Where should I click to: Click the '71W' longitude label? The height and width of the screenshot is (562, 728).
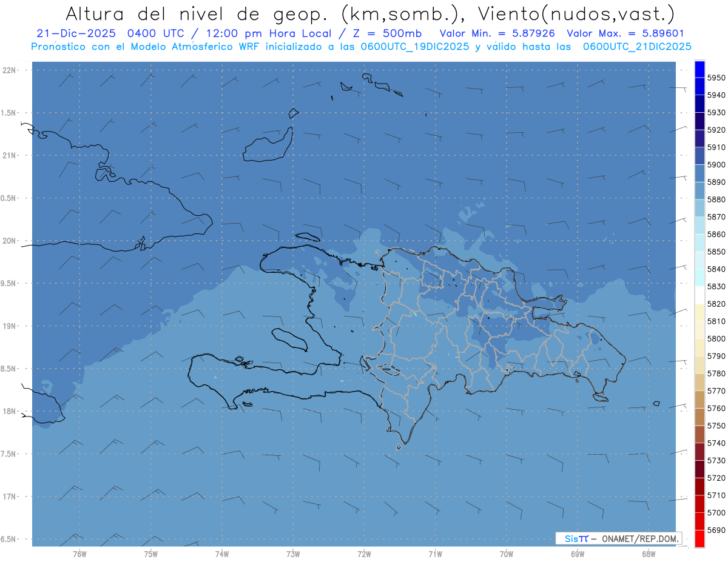pyautogui.click(x=435, y=554)
